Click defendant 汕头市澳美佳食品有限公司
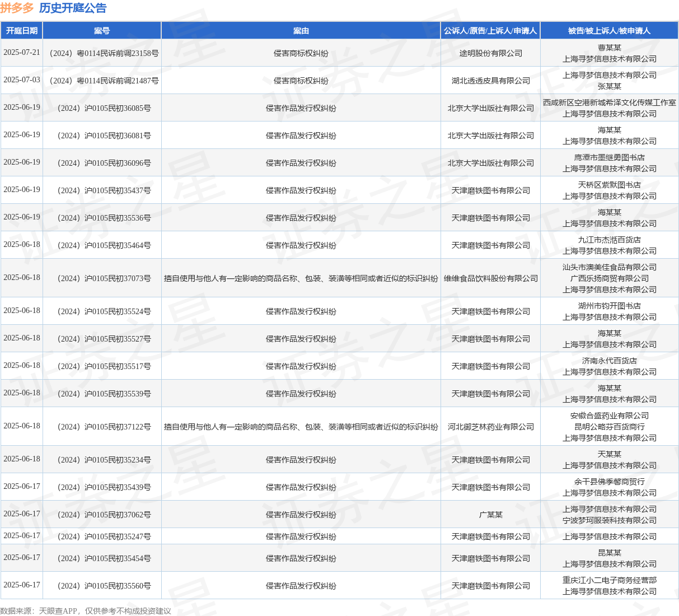Screen dimensions: 679x616 click(610, 267)
